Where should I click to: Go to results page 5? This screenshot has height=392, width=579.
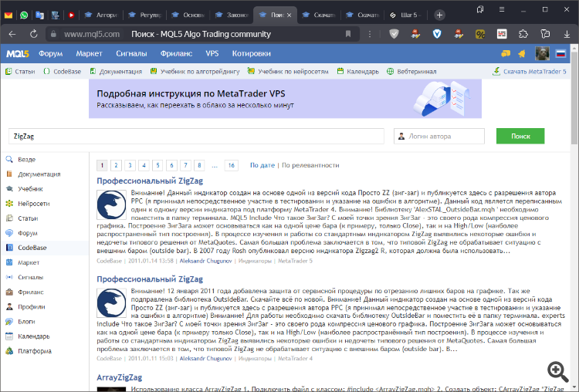point(157,165)
